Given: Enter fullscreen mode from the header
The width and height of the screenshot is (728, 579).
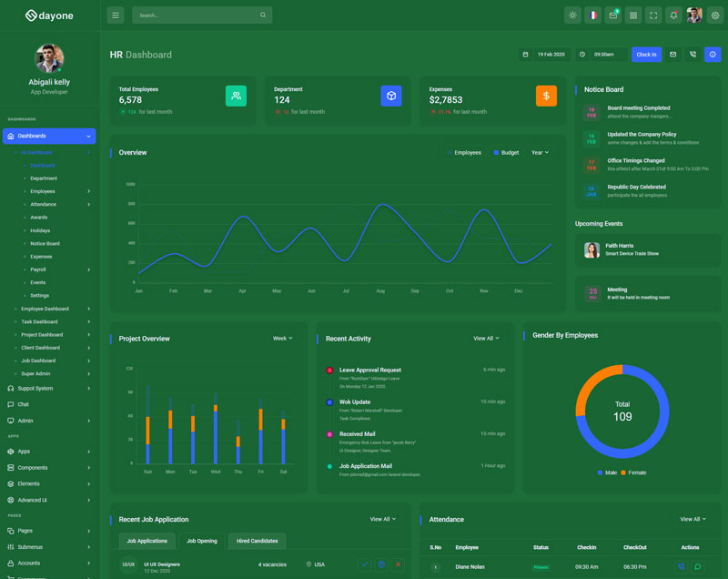Looking at the screenshot, I should click(x=653, y=15).
